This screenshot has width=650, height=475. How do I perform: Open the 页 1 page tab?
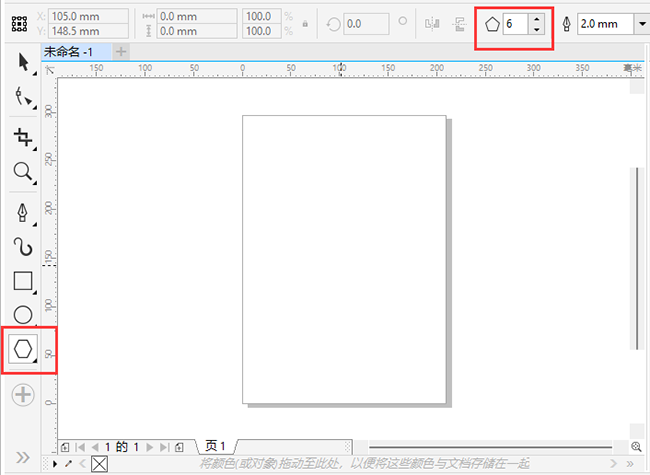coord(215,446)
